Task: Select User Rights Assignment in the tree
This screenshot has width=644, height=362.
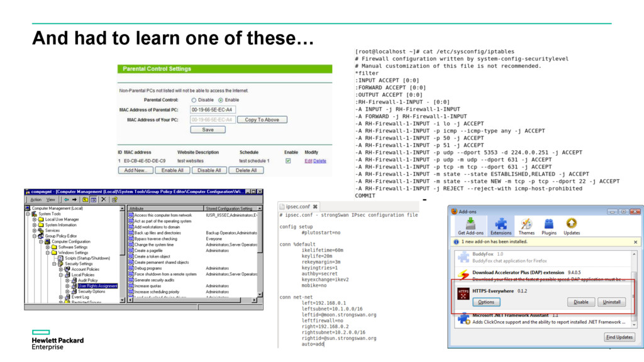Action: pos(97,286)
